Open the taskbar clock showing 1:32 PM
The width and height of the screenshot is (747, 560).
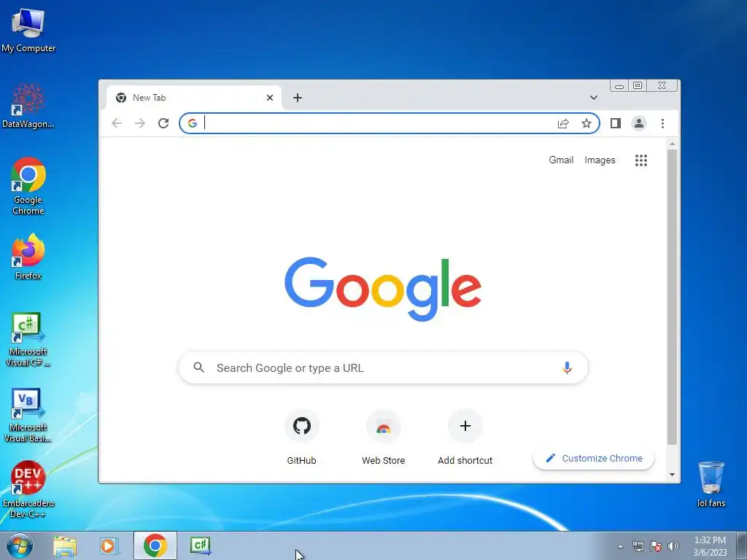point(710,546)
